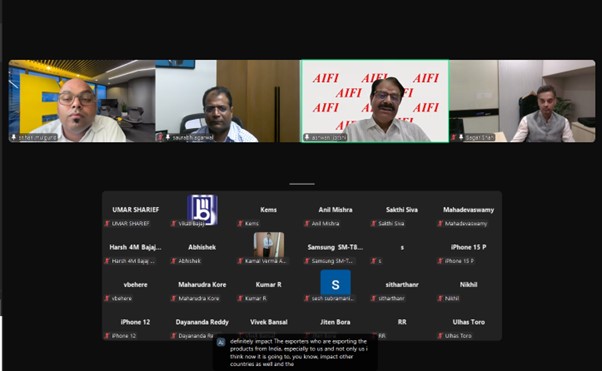This screenshot has width=602, height=371.
Task: Select the large Dayananda Reddy name
Action: (x=202, y=322)
